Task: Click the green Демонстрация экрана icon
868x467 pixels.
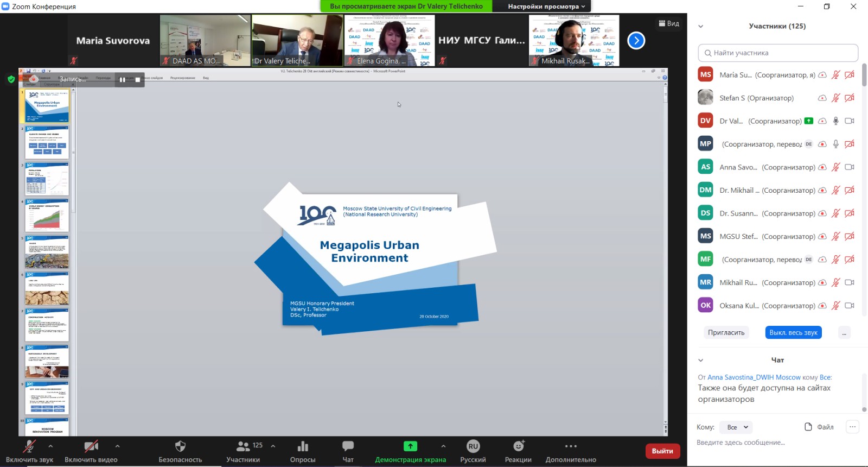Action: point(410,446)
